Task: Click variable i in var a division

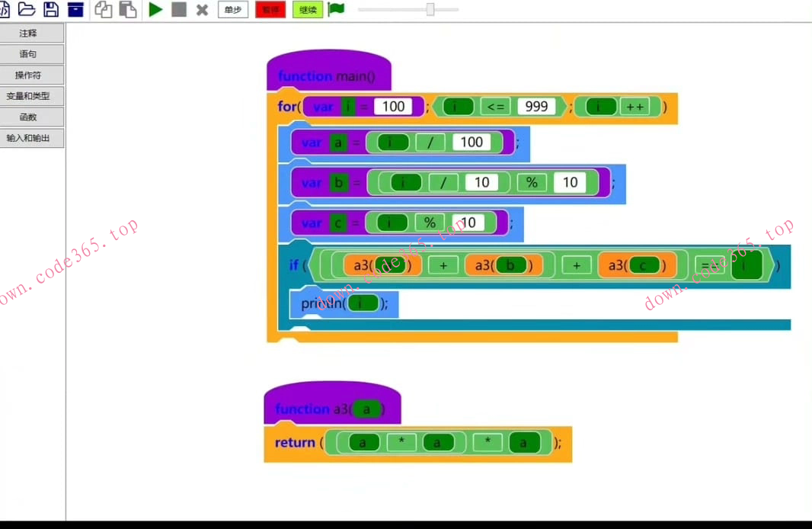Action: 393,143
